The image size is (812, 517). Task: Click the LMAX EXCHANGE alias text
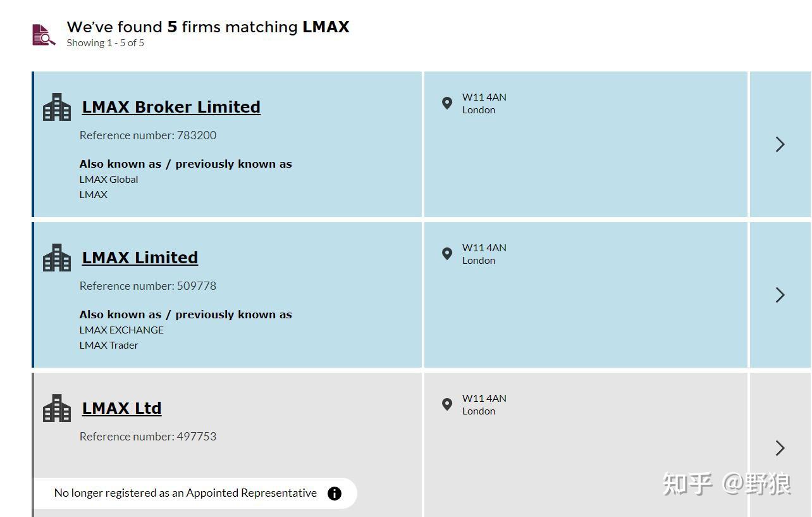pos(121,330)
